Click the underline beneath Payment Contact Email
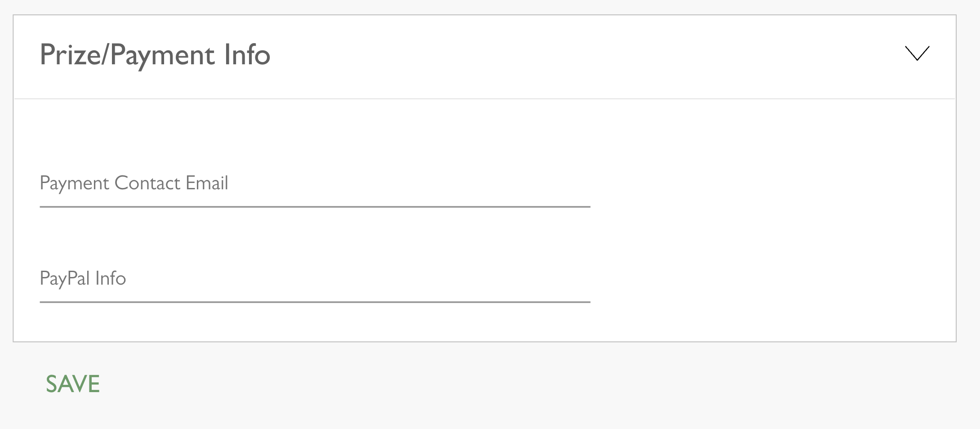This screenshot has height=429, width=980. [315, 207]
